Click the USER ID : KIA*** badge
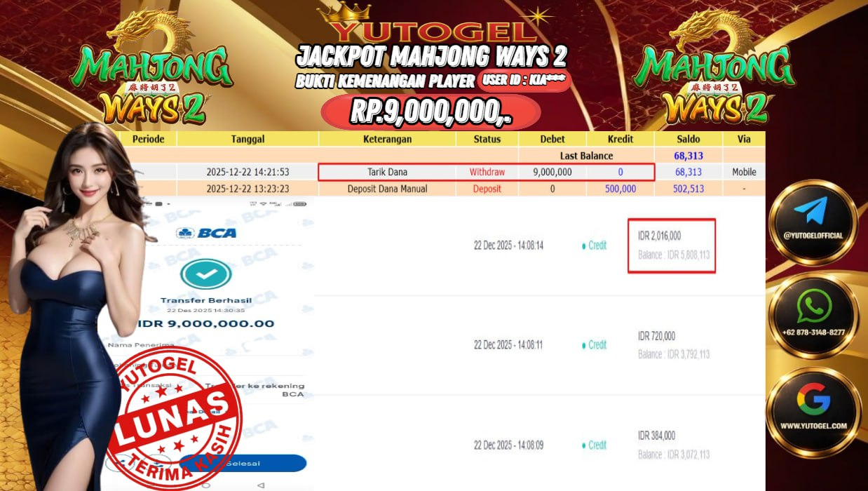Screen dimensions: 868x491 pos(524,80)
